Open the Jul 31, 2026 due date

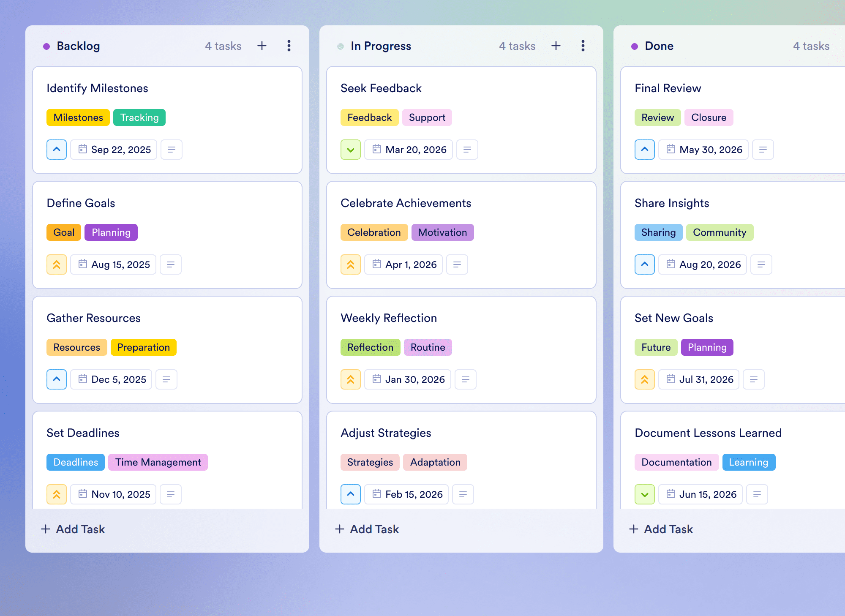[x=699, y=379]
